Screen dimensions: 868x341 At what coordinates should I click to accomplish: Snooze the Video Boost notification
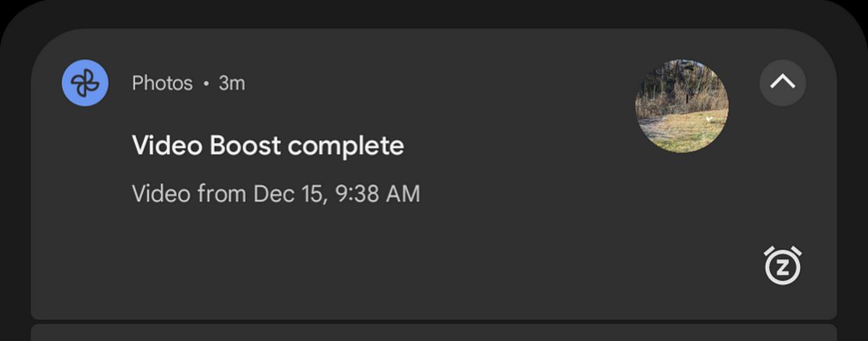783,266
